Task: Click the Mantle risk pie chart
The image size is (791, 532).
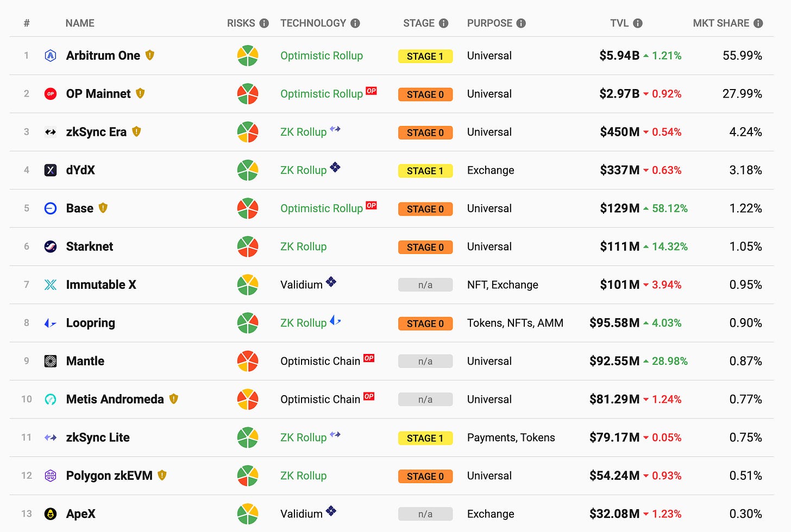Action: [248, 361]
